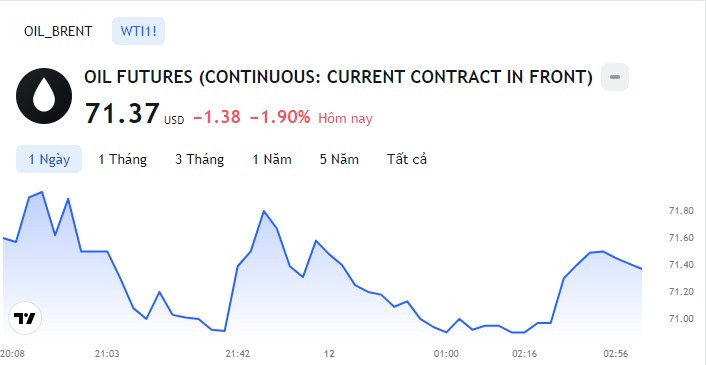Set chart range to 5 Năm

(x=339, y=159)
